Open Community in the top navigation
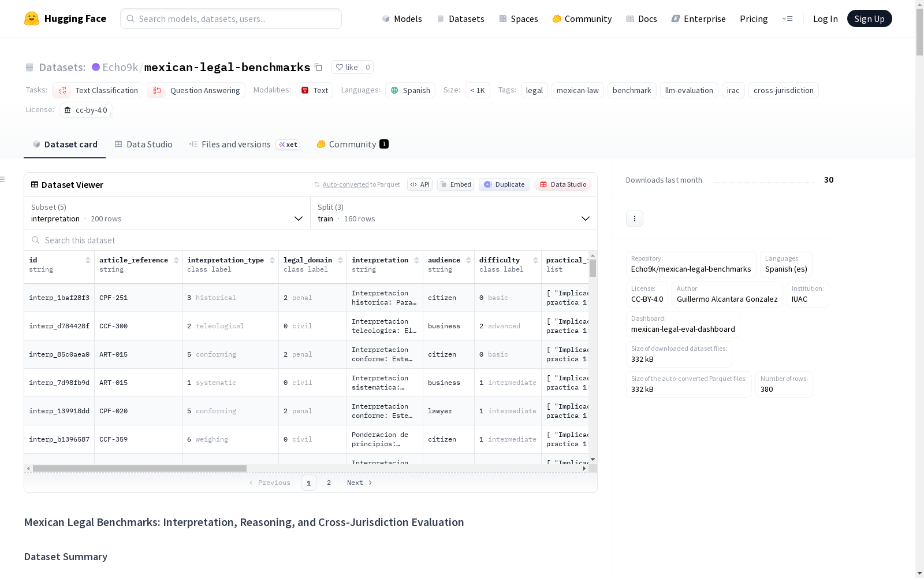Viewport: 924px width, 578px height. pos(582,18)
